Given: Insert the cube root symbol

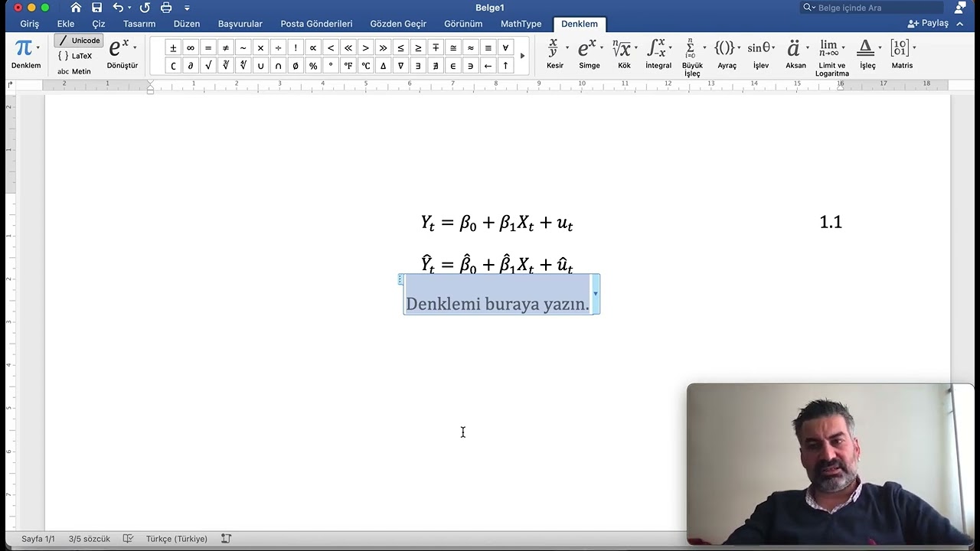Looking at the screenshot, I should point(226,66).
